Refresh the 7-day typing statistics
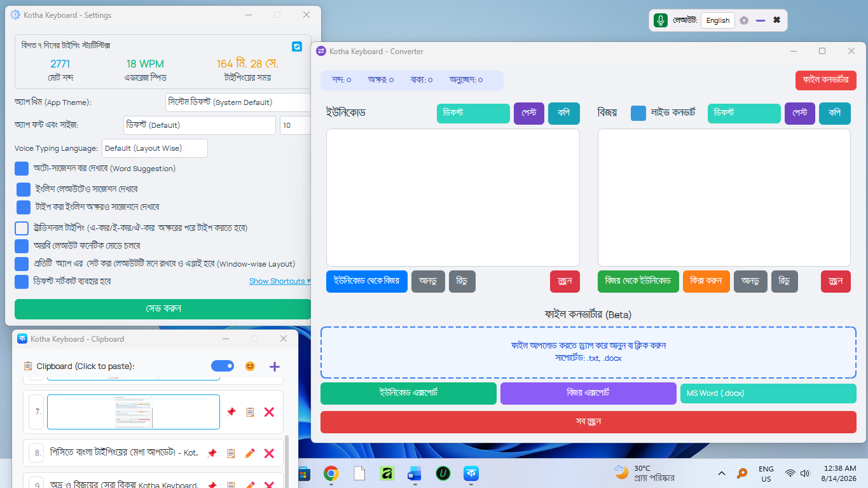The height and width of the screenshot is (488, 868). (297, 46)
